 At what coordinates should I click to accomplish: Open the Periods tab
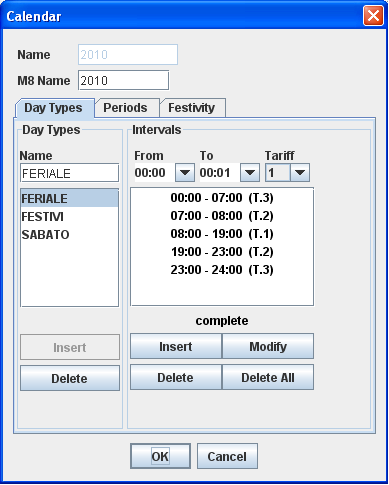pyautogui.click(x=126, y=108)
